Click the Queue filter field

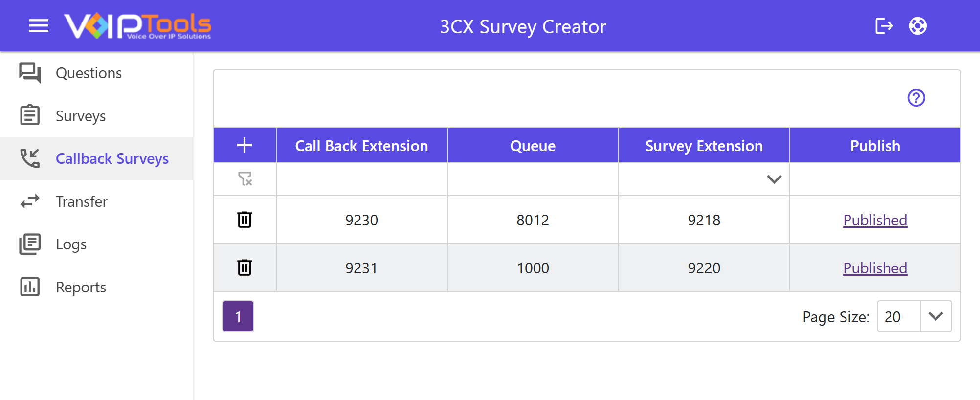533,179
